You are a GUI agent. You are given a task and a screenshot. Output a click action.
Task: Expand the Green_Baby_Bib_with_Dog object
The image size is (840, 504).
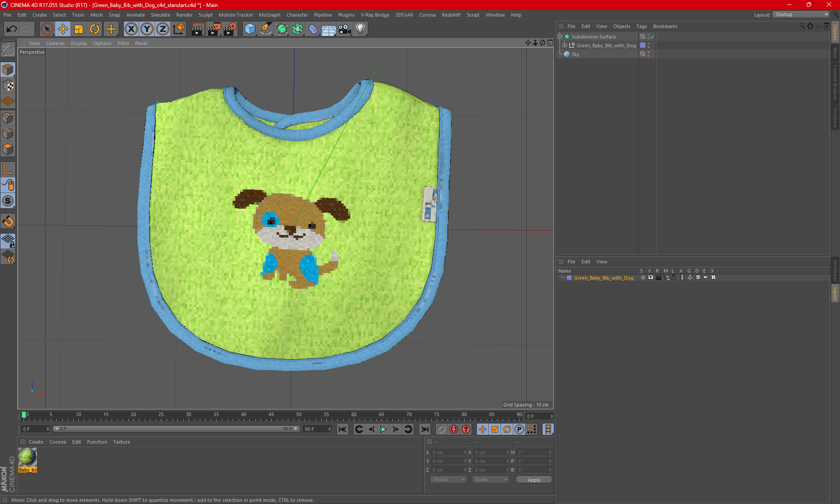click(x=564, y=45)
